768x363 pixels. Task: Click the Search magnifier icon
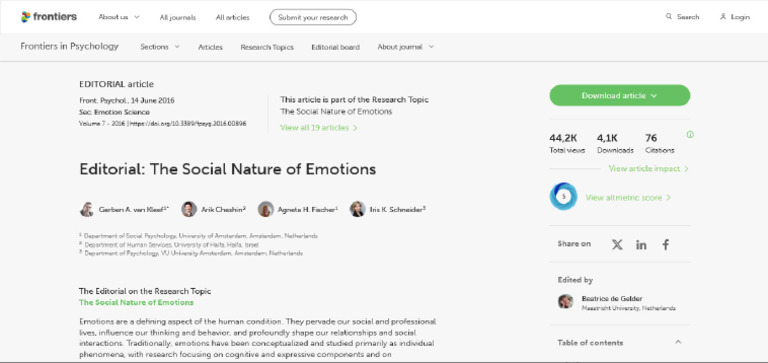click(669, 17)
